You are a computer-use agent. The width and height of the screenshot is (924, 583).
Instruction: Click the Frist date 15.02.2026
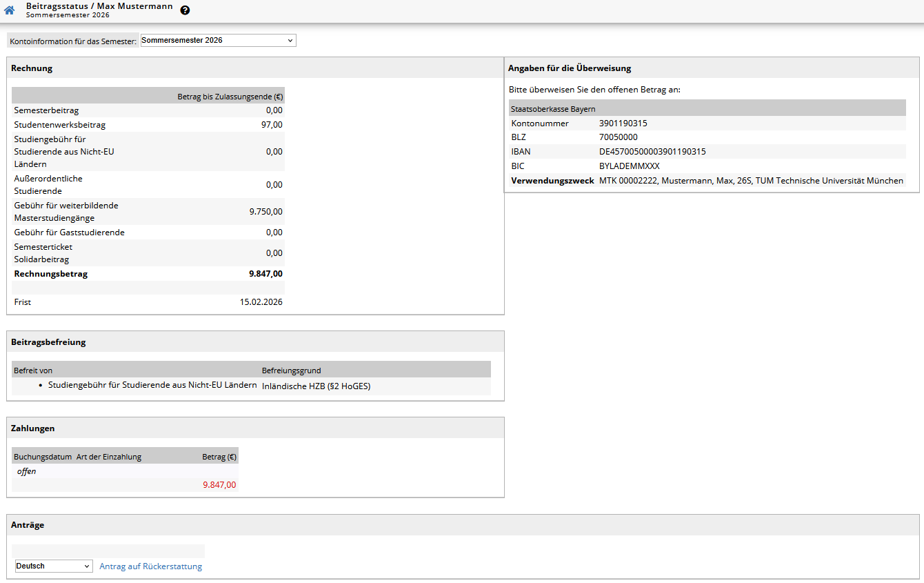coord(261,302)
